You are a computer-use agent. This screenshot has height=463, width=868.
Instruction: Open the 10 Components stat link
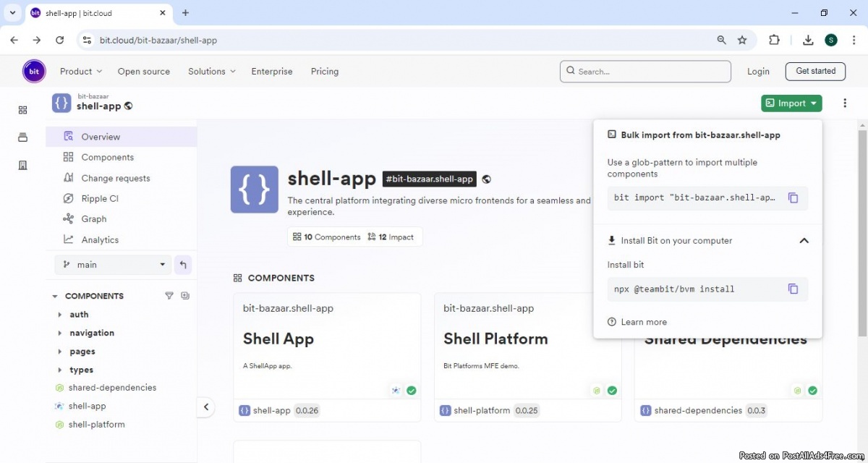click(x=326, y=237)
